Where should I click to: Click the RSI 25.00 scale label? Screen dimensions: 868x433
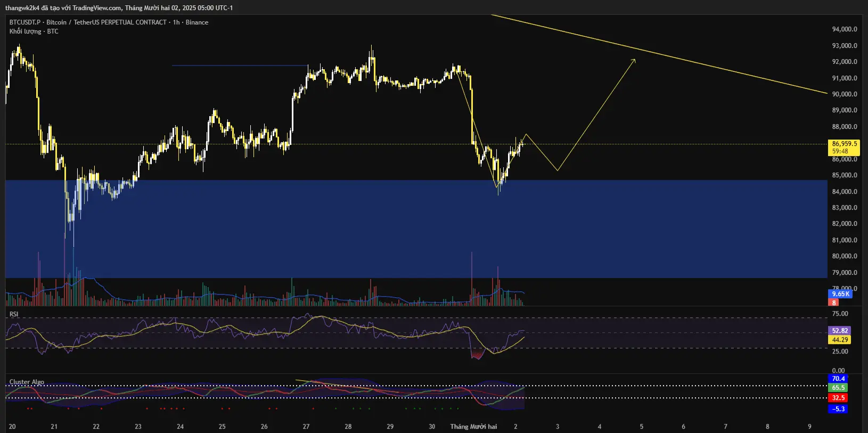840,352
